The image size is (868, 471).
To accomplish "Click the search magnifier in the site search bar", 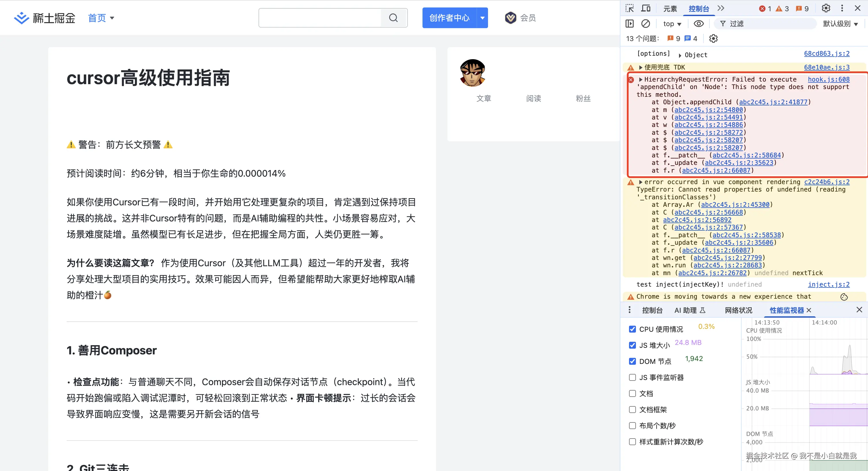I will point(393,18).
